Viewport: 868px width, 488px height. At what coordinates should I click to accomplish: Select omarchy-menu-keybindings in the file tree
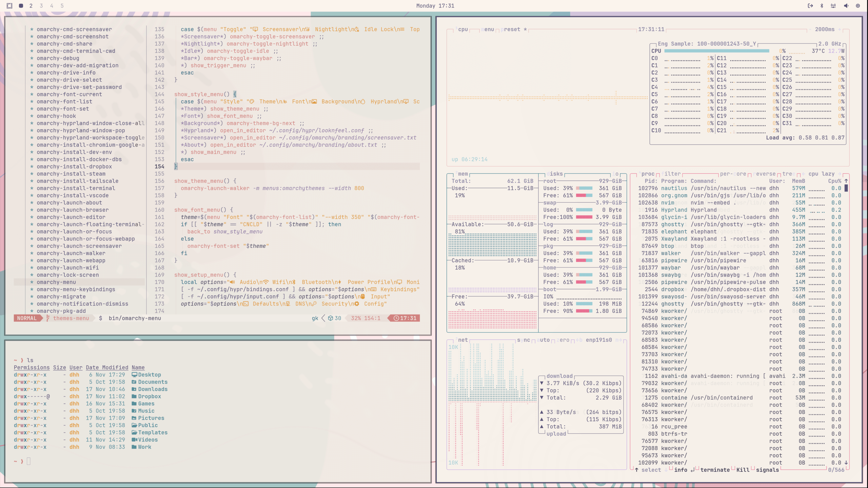[x=76, y=289]
